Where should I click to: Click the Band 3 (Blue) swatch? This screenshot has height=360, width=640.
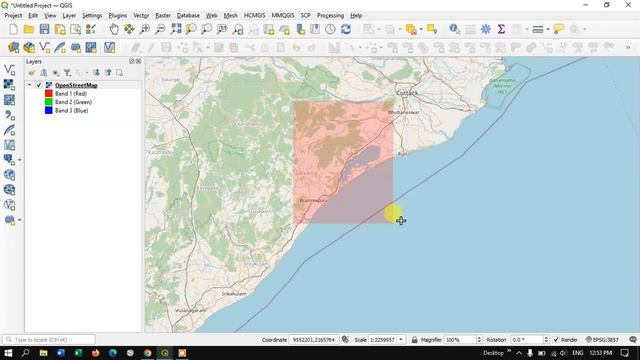tap(49, 111)
